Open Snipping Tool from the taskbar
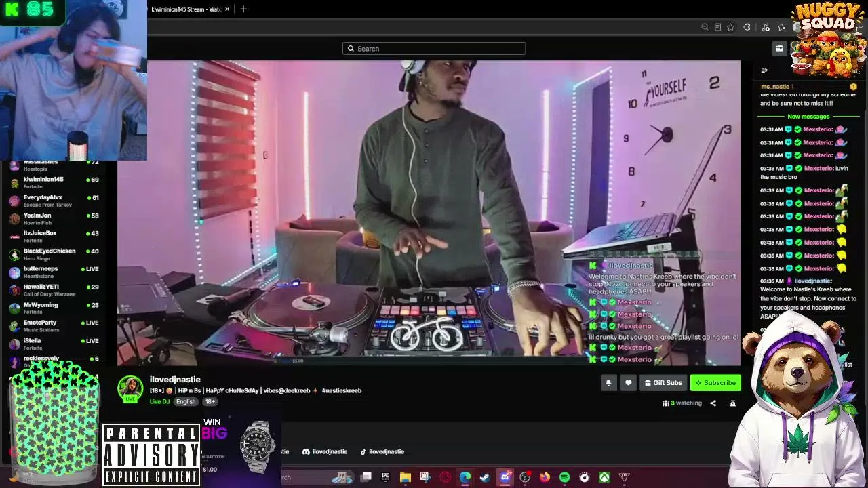The width and height of the screenshot is (868, 488). click(x=425, y=478)
